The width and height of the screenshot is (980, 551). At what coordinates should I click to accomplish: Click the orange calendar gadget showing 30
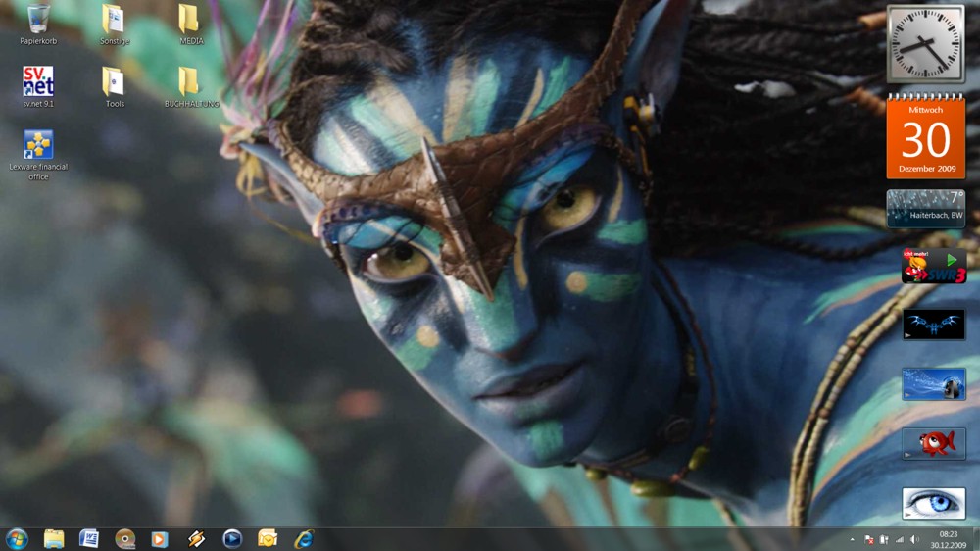pyautogui.click(x=925, y=137)
